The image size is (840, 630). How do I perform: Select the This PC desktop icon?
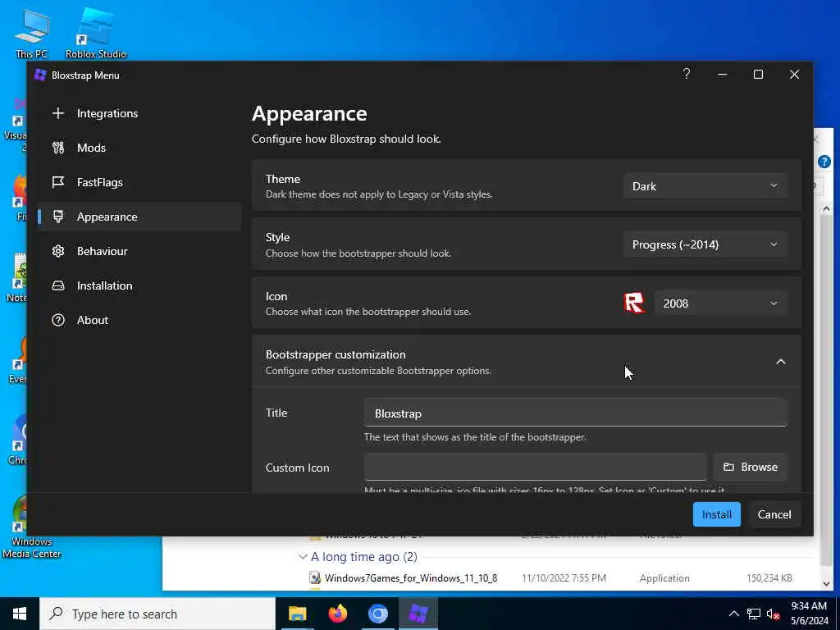tap(32, 34)
